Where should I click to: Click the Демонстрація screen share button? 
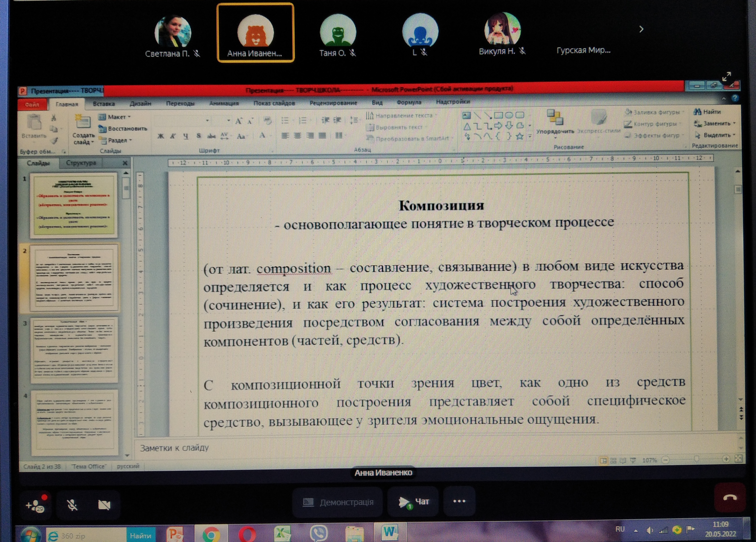coord(338,502)
